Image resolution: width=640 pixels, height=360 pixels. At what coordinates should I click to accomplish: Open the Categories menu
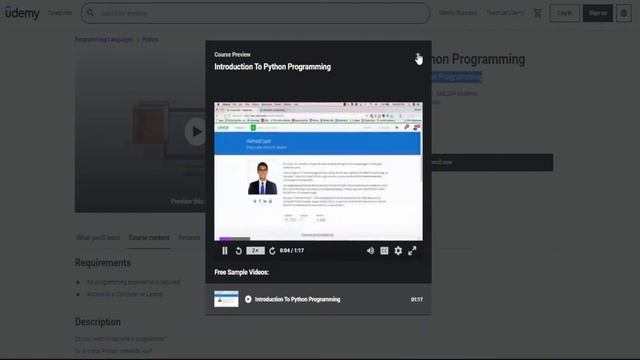pyautogui.click(x=60, y=13)
